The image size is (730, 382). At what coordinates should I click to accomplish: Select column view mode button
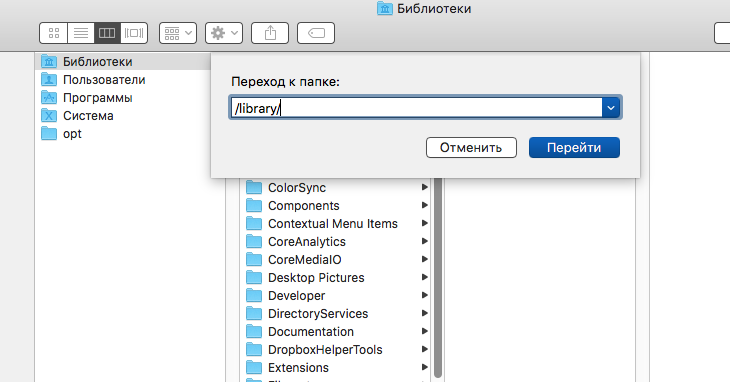click(x=107, y=33)
